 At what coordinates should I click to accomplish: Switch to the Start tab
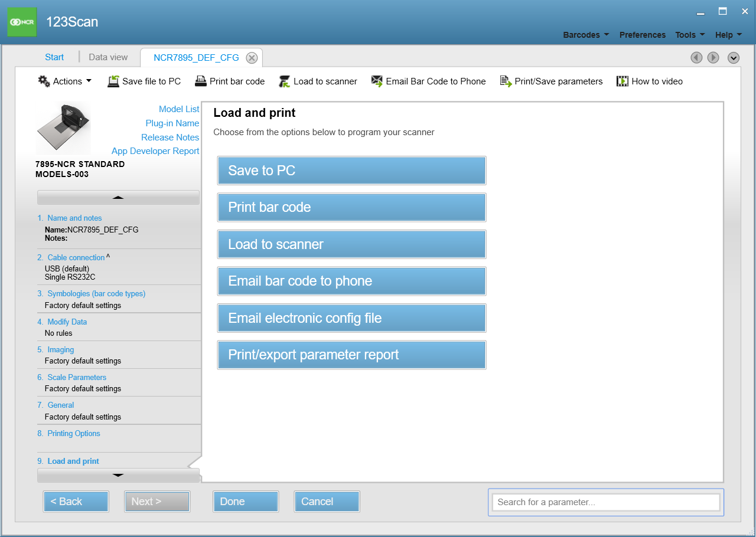click(54, 57)
